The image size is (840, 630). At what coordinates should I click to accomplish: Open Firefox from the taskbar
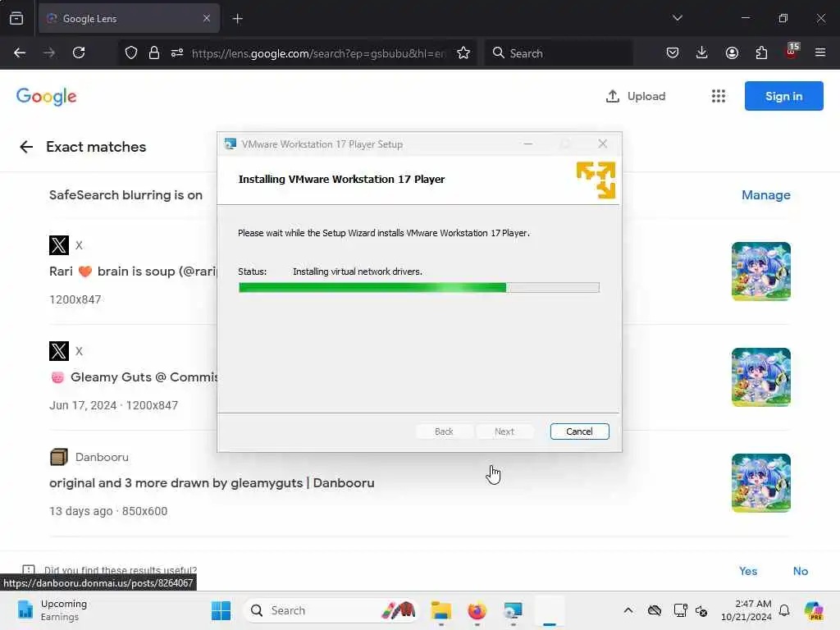[x=477, y=610]
